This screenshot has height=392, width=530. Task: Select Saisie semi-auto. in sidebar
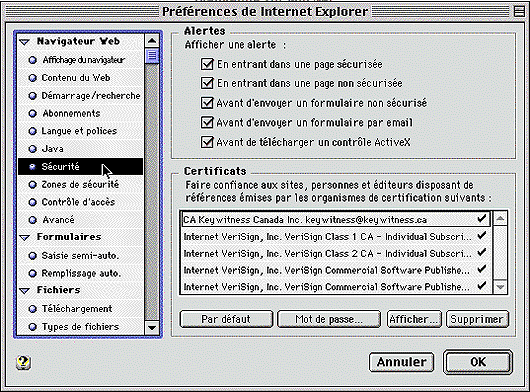coord(80,255)
